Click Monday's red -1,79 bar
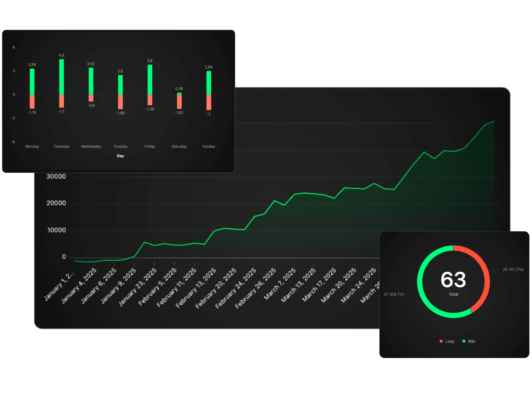Viewport: 532px width, 408px height. (32, 101)
